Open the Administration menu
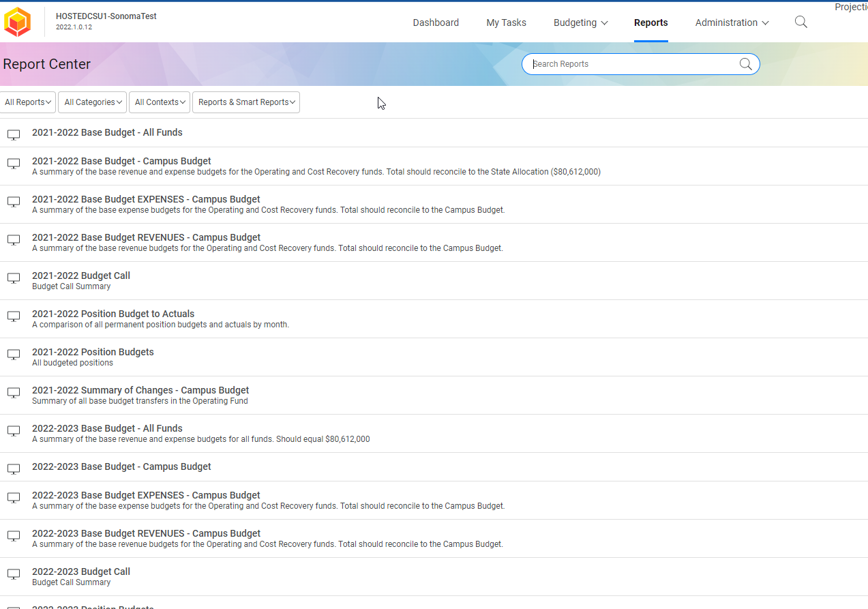Viewport: 868px width, 609px height. 731,23
